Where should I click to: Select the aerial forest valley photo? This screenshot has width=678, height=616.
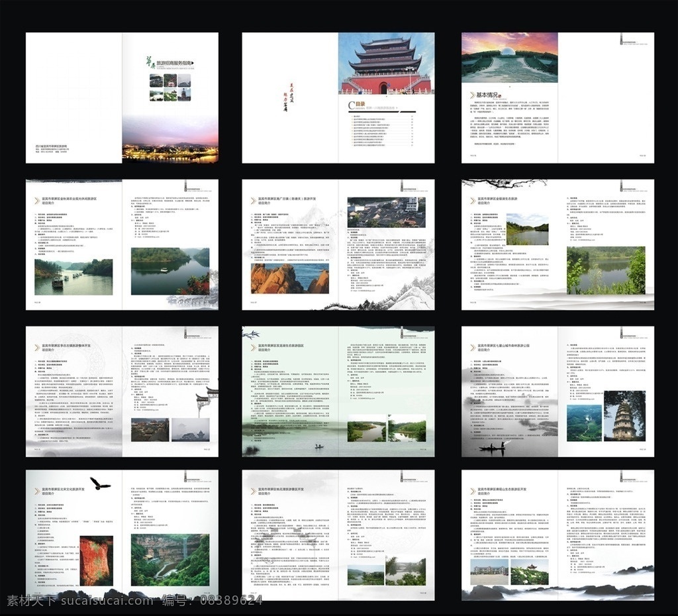pyautogui.click(x=584, y=423)
